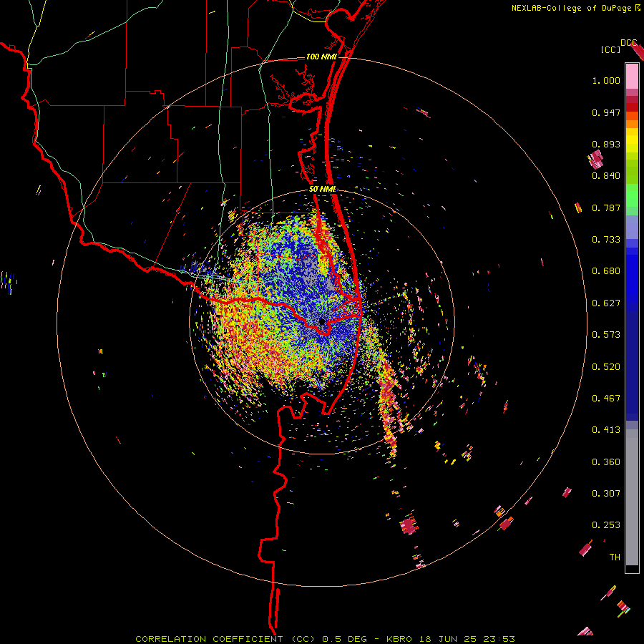Select the 0.467 scale value
The width and height of the screenshot is (644, 644).
[606, 399]
